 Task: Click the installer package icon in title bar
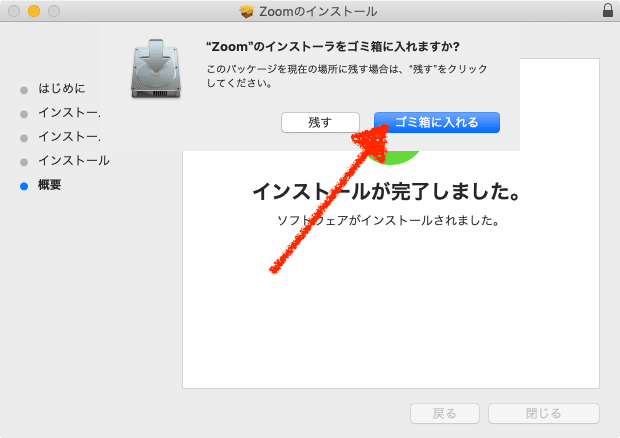tap(247, 11)
